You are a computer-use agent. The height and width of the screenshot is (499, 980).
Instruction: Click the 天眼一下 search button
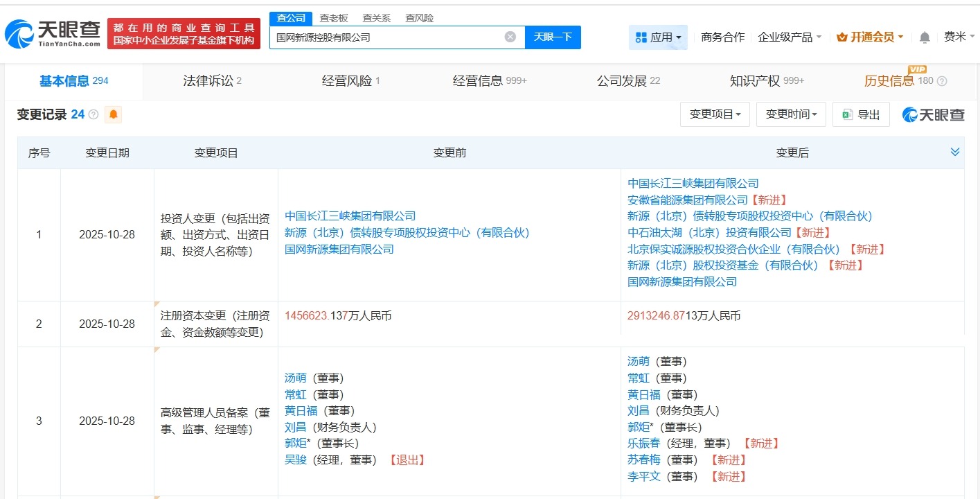[553, 37]
